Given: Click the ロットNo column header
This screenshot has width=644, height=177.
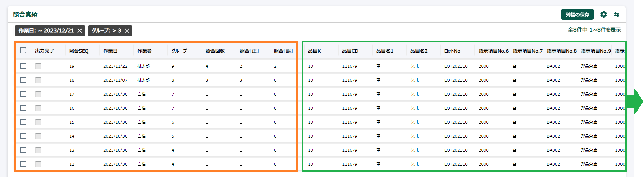Looking at the screenshot, I should [452, 51].
